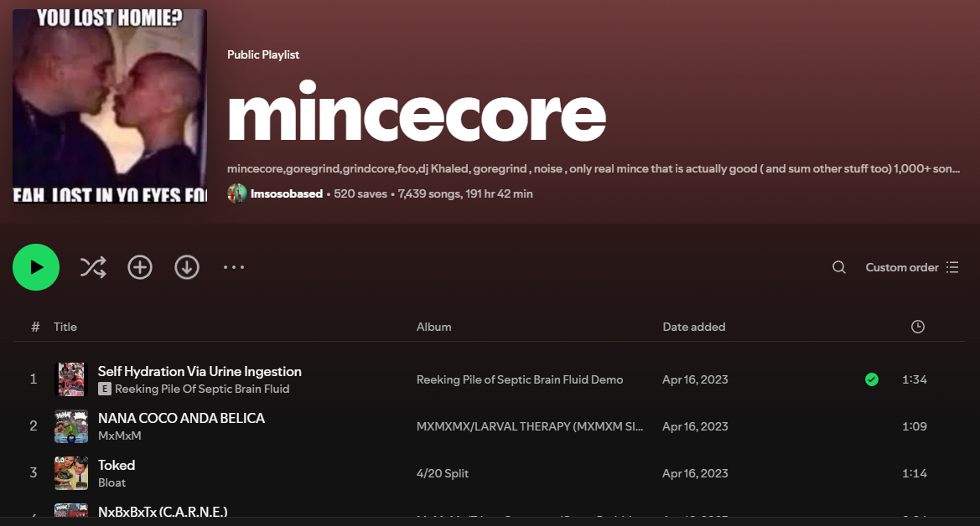Click album art of Self Hydration track

coord(71,379)
